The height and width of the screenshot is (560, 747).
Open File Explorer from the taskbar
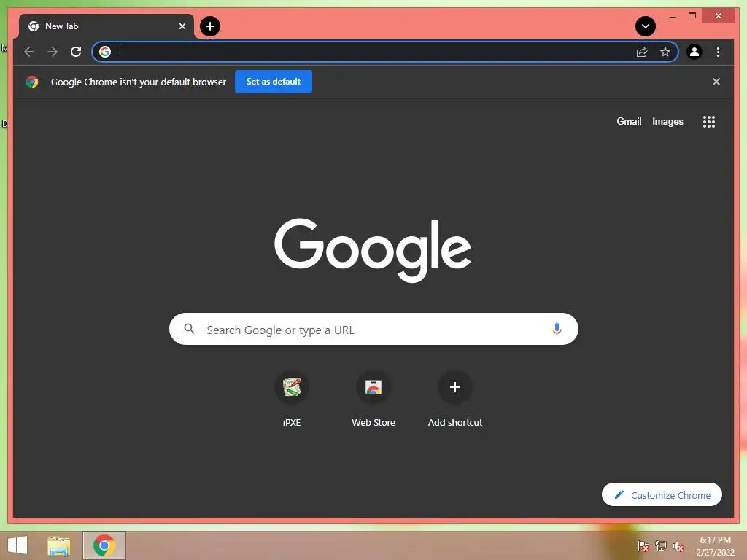[59, 545]
